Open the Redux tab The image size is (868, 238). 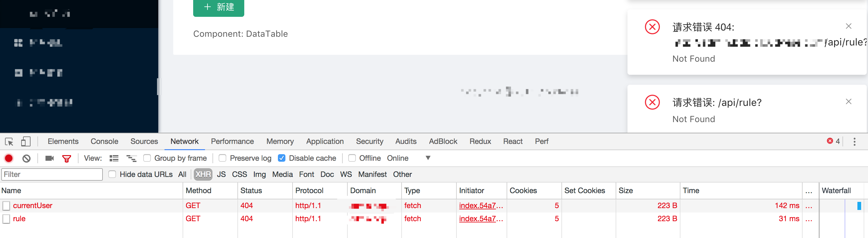point(480,142)
